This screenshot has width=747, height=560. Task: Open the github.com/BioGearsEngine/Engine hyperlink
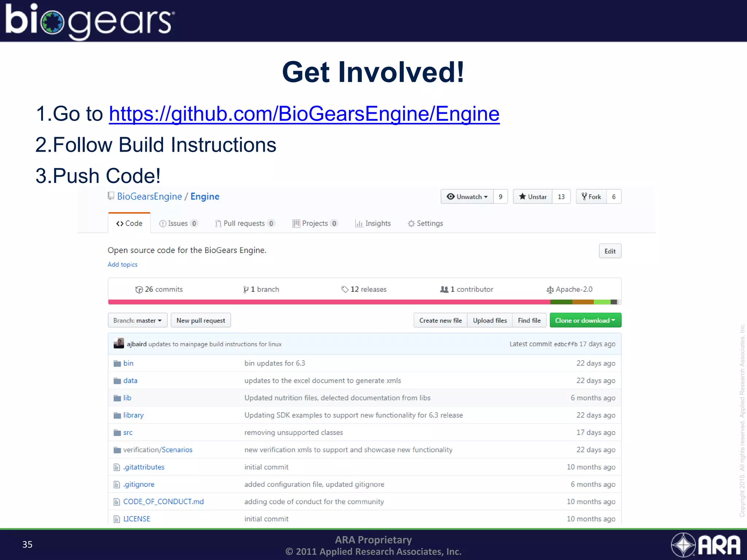(304, 114)
